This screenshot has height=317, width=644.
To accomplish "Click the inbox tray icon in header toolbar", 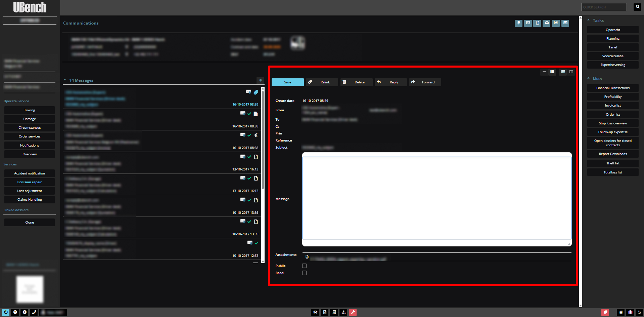I will click(x=547, y=23).
